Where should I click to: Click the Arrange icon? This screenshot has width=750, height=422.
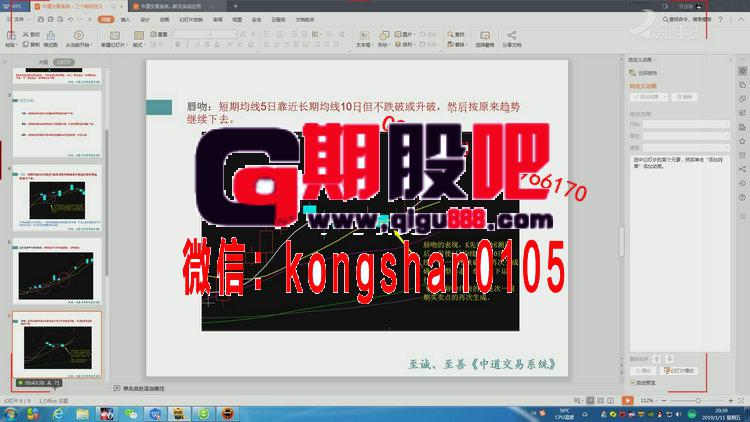point(398,44)
